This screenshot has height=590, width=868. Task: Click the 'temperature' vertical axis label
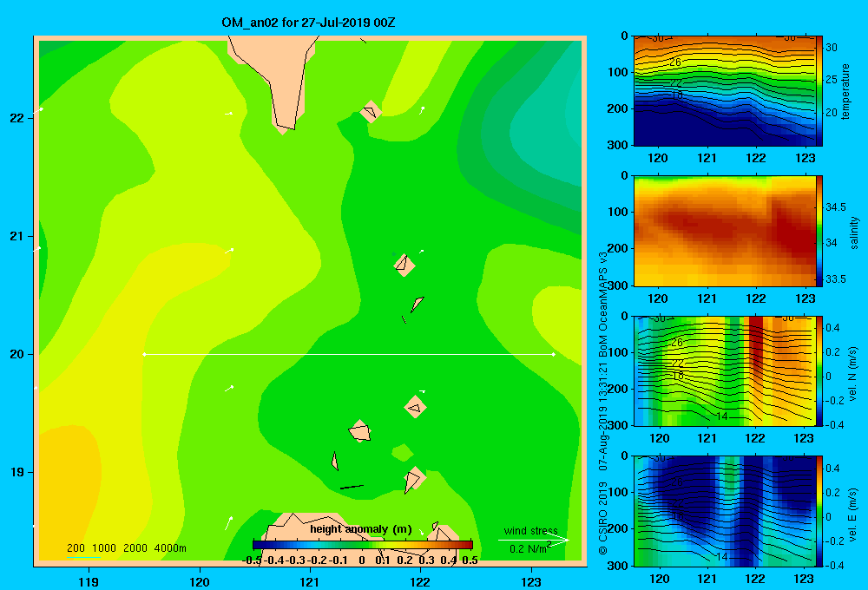click(845, 91)
